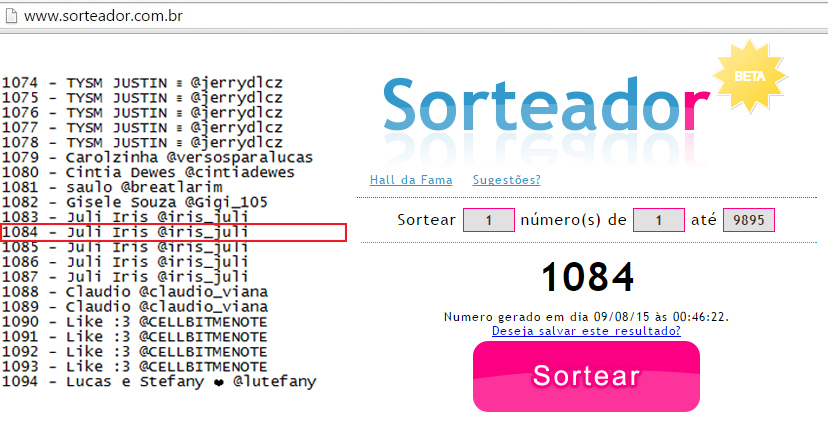
Task: Click the 'número(s) de' label
Action: tap(574, 220)
